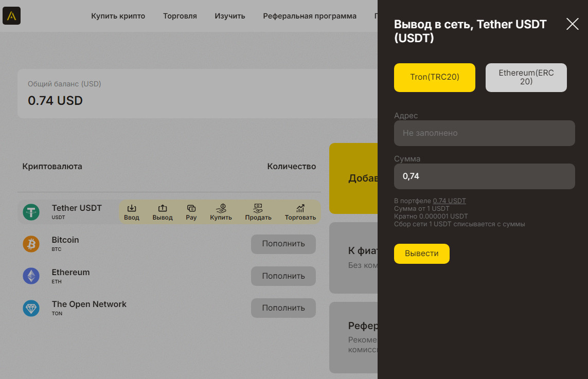Click the Купить buy icon
588x379 pixels.
221,208
